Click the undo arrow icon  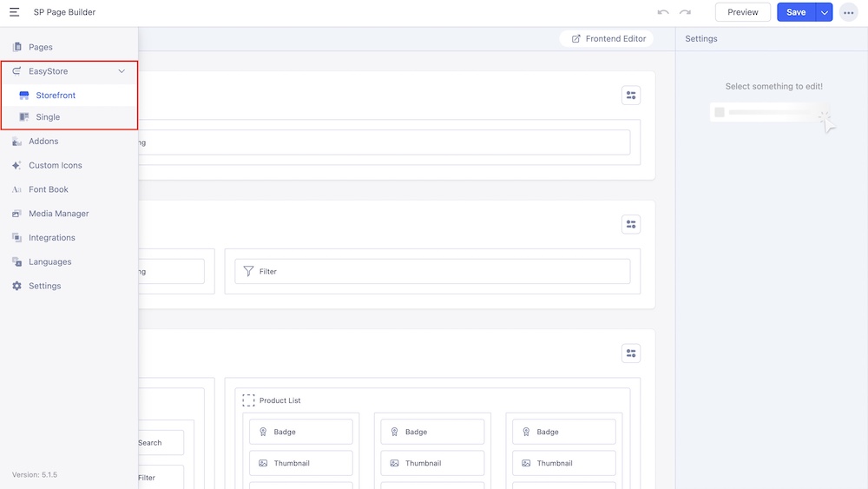pyautogui.click(x=663, y=12)
